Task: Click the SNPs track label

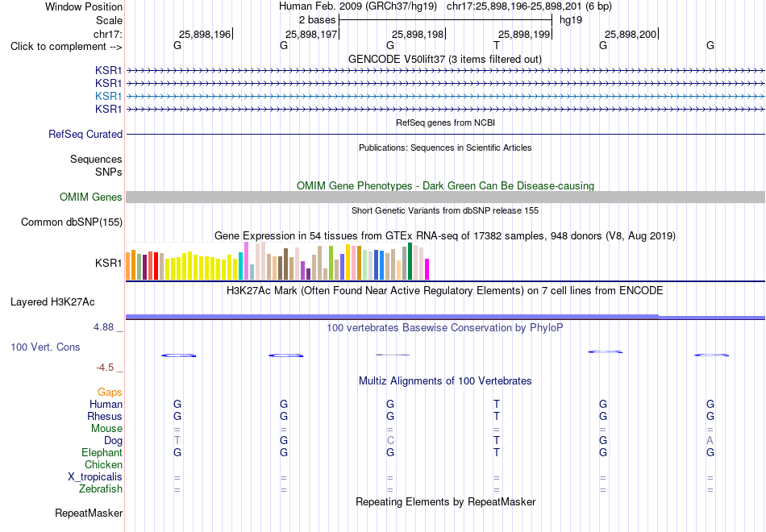Action: coord(109,172)
